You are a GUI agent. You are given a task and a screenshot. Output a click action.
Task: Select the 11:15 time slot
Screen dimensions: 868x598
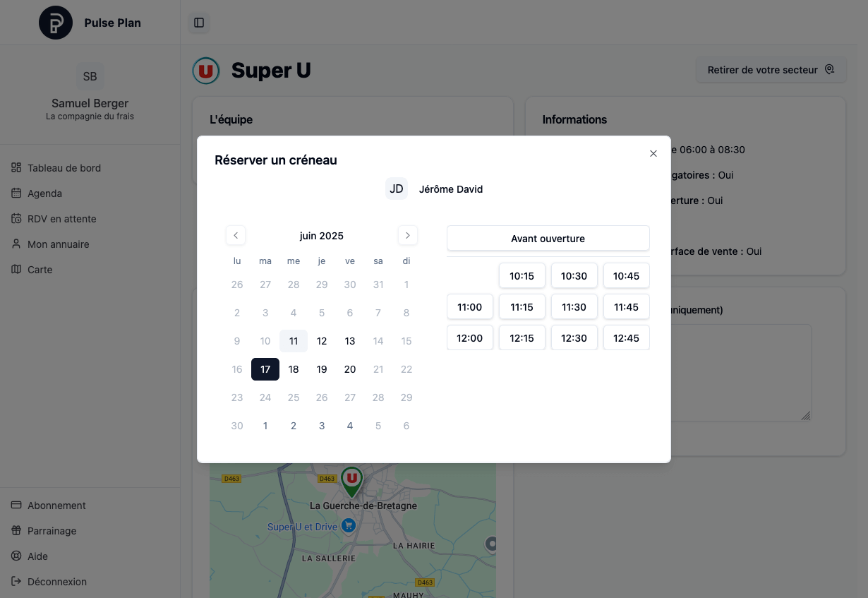click(x=522, y=307)
